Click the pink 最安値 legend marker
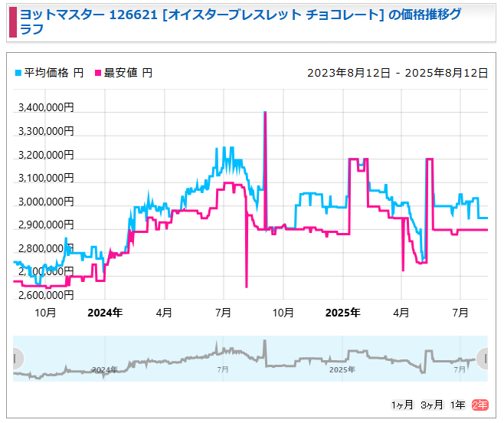This screenshot has width=504, height=423. [97, 74]
